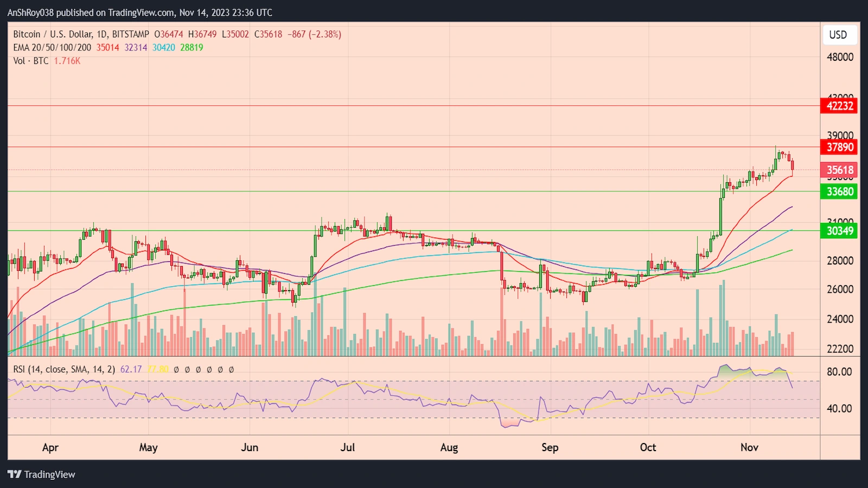Viewport: 868px width, 488px height.
Task: Select the Apr label on the time axis
Action: click(50, 448)
